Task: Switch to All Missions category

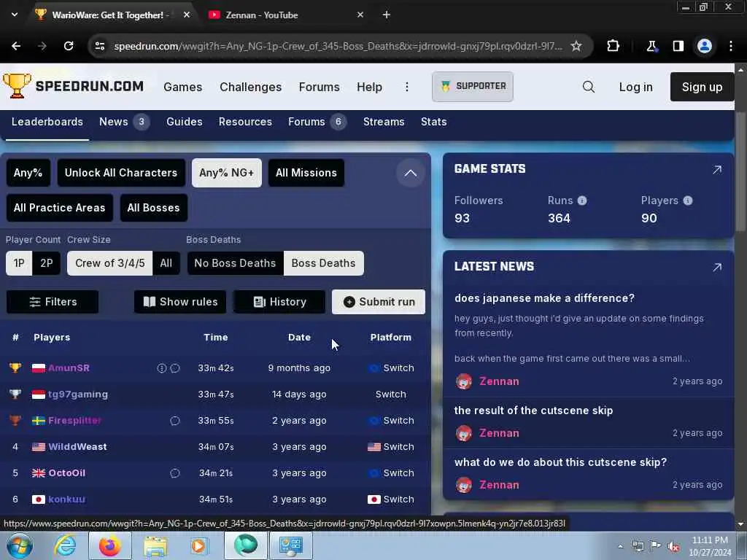Action: point(306,172)
